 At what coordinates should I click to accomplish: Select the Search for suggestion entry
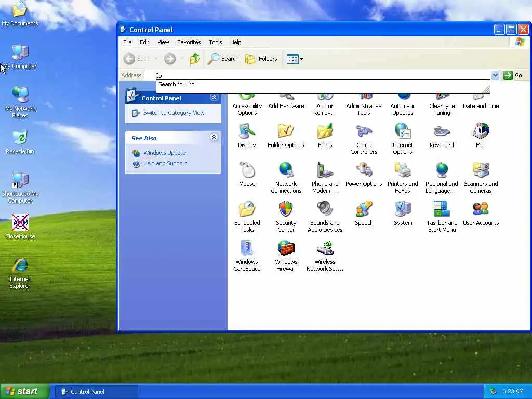point(323,85)
